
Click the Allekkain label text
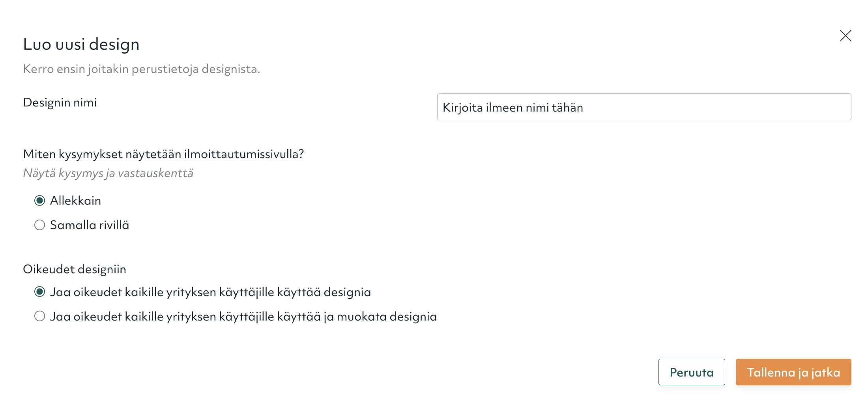click(75, 201)
